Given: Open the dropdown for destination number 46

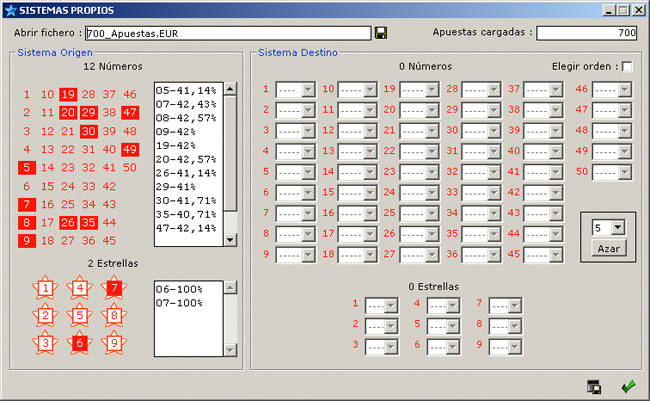Looking at the screenshot, I should (625, 90).
